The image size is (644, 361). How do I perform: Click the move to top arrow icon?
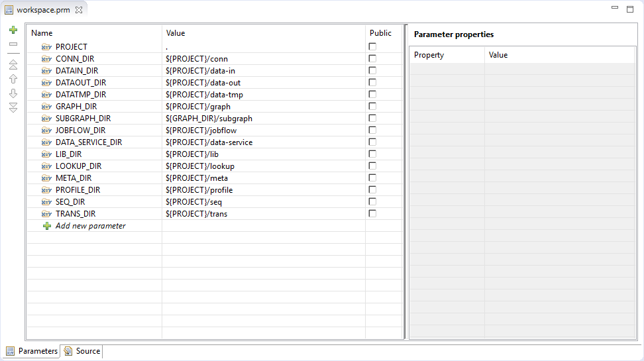pos(13,64)
